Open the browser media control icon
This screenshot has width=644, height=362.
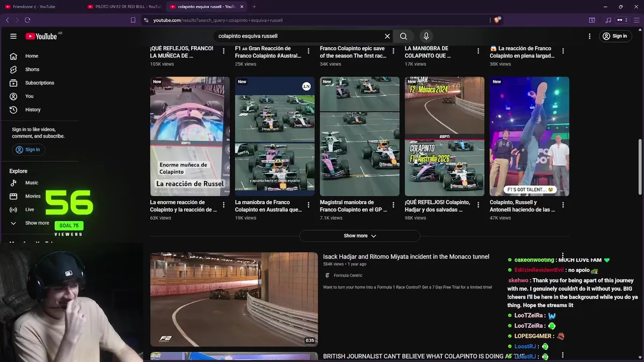pyautogui.click(x=608, y=20)
